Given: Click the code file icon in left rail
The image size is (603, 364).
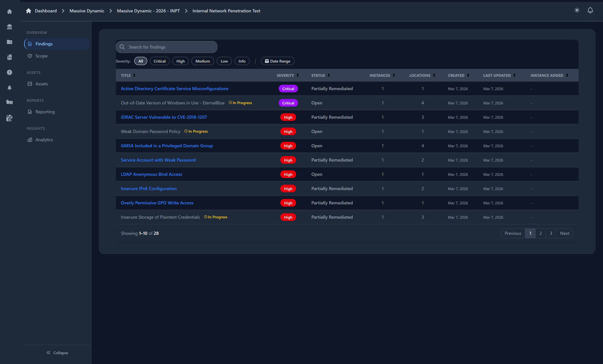Looking at the screenshot, I should (9, 57).
